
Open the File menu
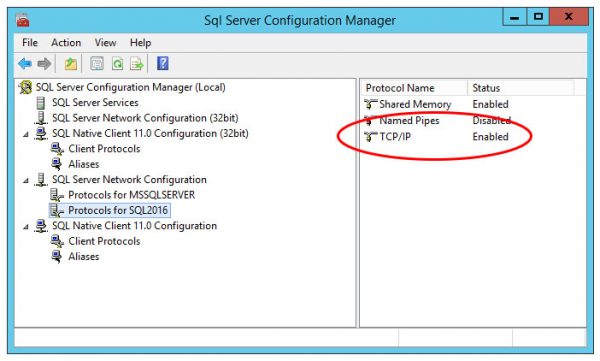tap(30, 42)
